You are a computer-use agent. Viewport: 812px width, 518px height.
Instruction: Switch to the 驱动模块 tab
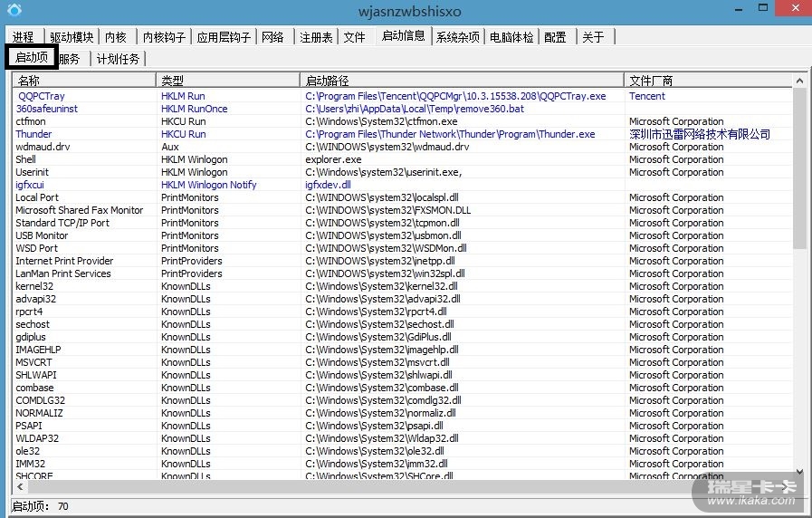(x=72, y=37)
